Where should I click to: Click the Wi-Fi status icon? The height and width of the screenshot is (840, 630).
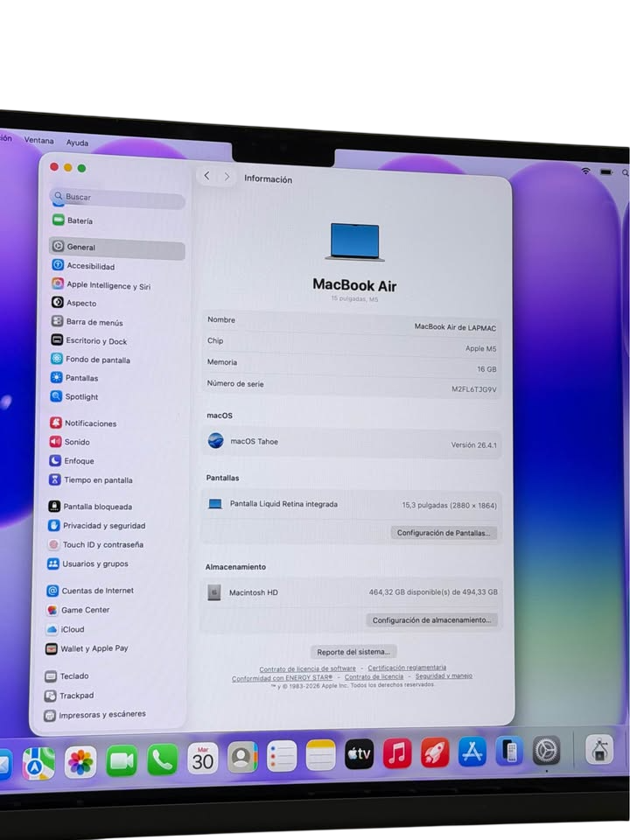click(585, 171)
